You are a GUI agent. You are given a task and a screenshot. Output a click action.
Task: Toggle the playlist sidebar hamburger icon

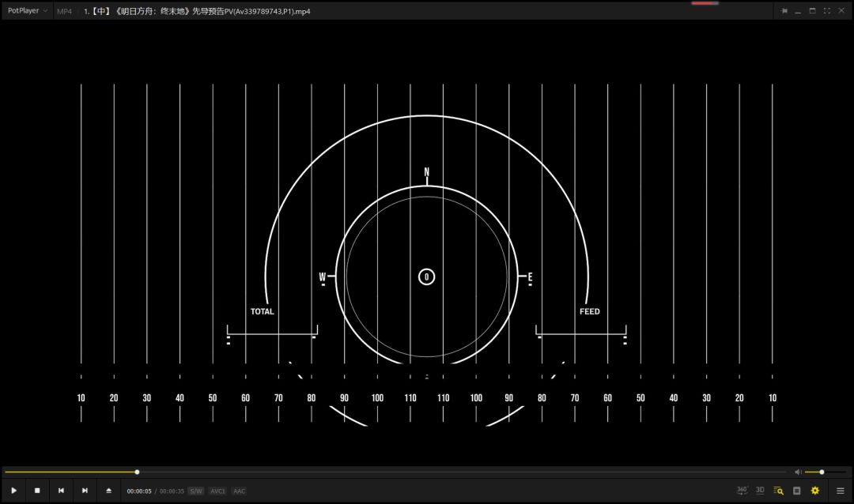[841, 491]
